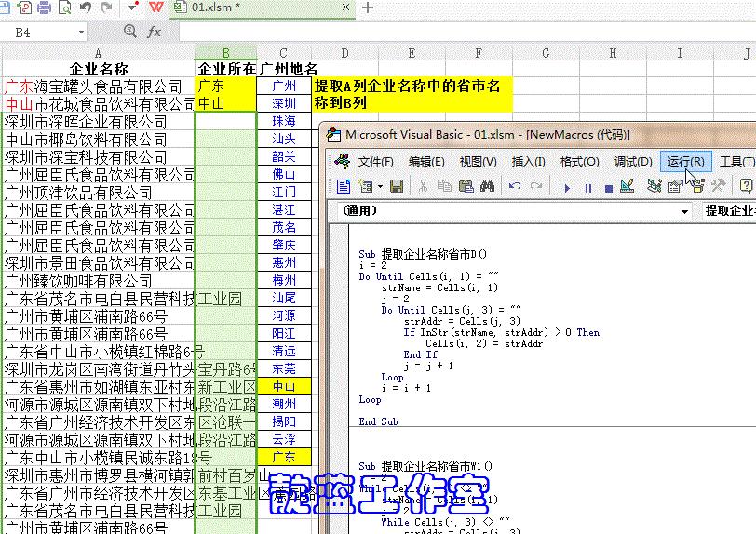Save the project with VBA floppy icon
This screenshot has width=756, height=534.
click(x=397, y=186)
